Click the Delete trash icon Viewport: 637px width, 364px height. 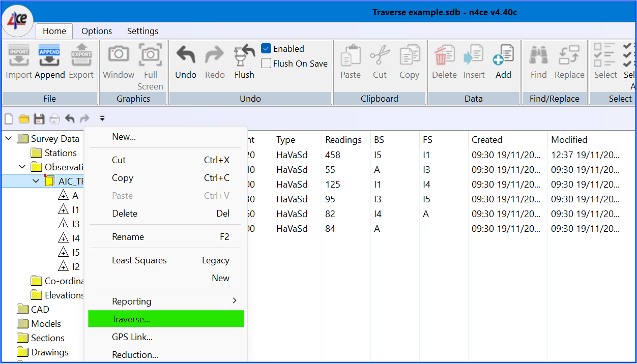coord(444,55)
